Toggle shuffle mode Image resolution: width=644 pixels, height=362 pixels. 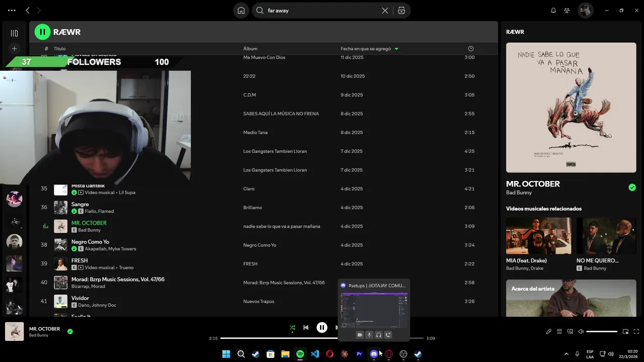tap(292, 328)
